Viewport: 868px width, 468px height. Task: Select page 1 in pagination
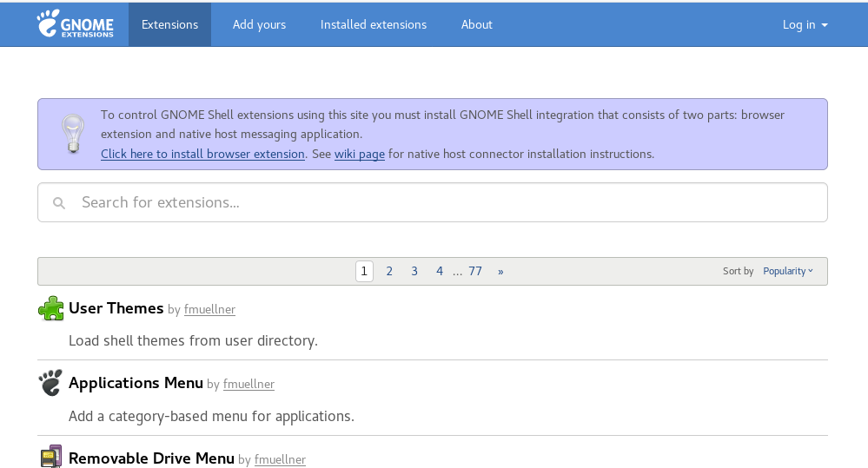[x=364, y=271]
